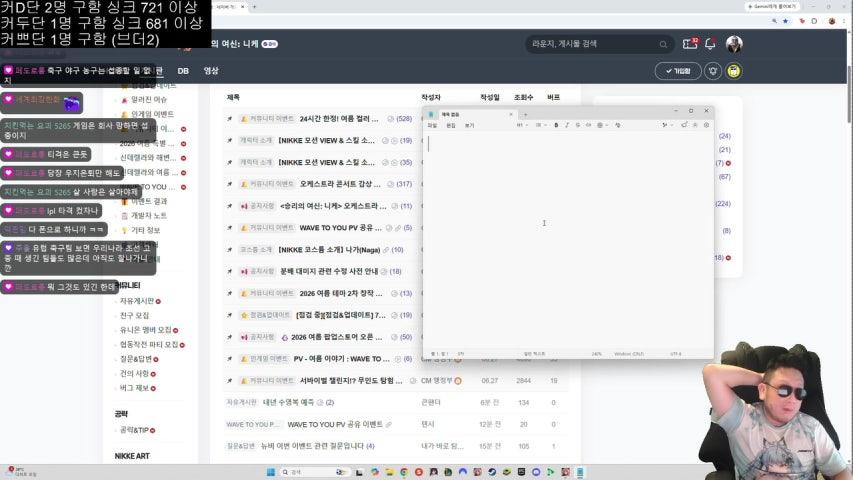This screenshot has width=853, height=480.
Task: Add a new tab in Notepad
Action: 526,114
